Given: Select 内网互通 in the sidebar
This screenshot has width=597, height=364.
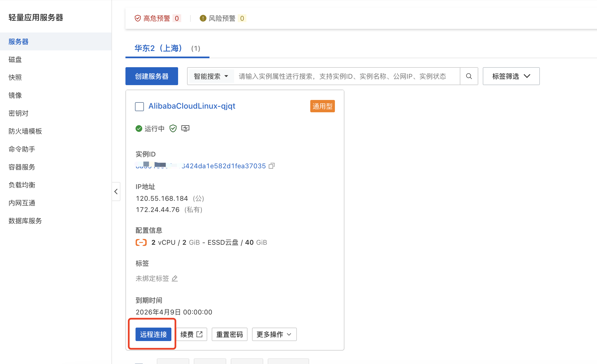Looking at the screenshot, I should [x=56, y=203].
